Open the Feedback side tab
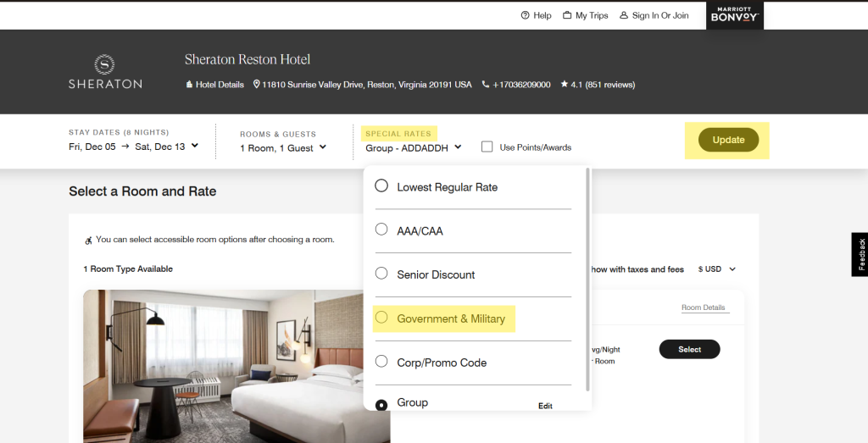The width and height of the screenshot is (868, 443). click(x=860, y=254)
